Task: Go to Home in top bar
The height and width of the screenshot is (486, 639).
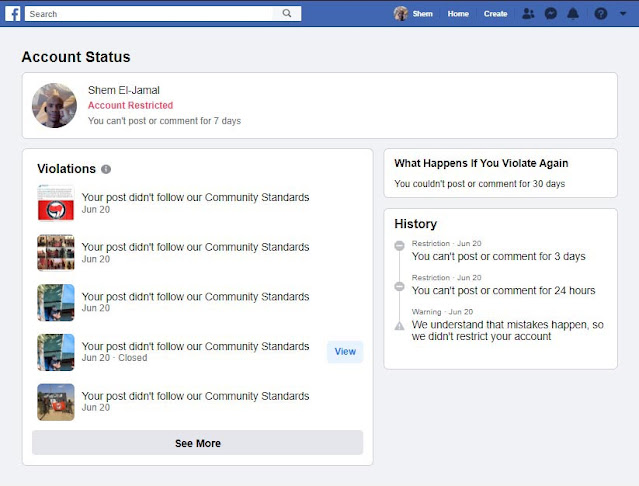Action: [458, 13]
